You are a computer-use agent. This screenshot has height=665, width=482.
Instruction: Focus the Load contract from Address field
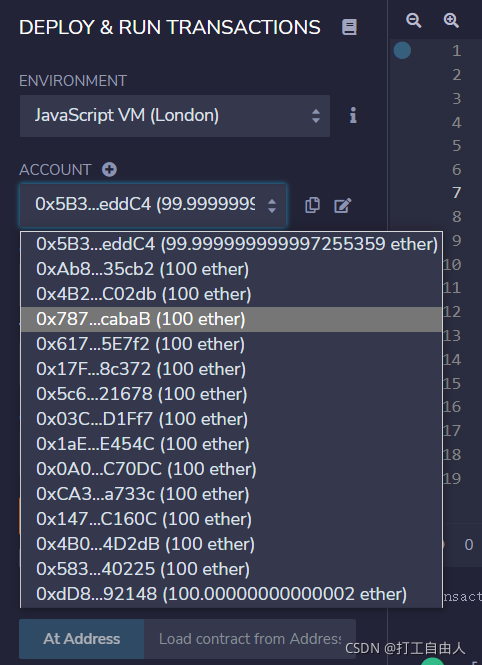point(250,639)
